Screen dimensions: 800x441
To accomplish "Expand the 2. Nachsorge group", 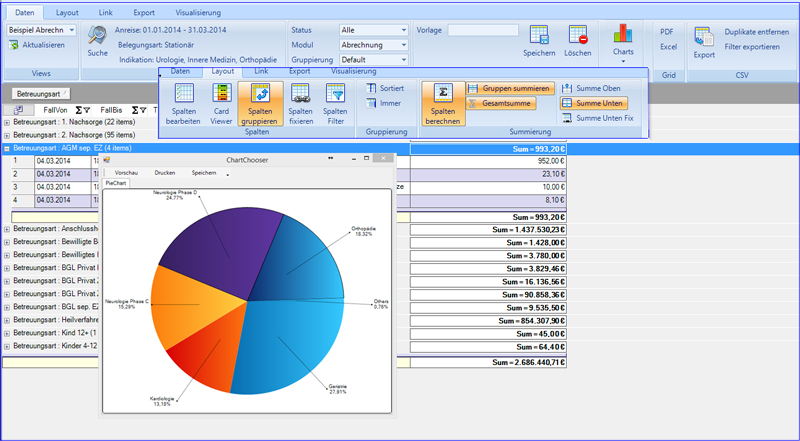I will click(x=7, y=136).
